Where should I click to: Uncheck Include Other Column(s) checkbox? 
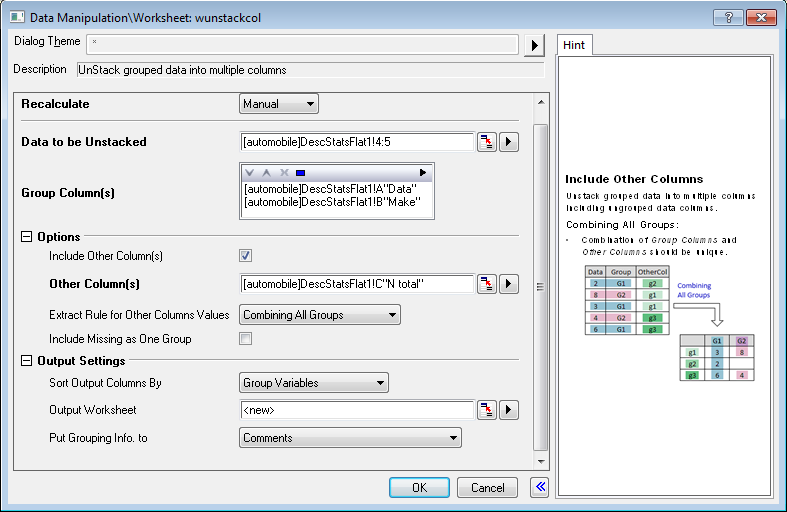click(245, 255)
